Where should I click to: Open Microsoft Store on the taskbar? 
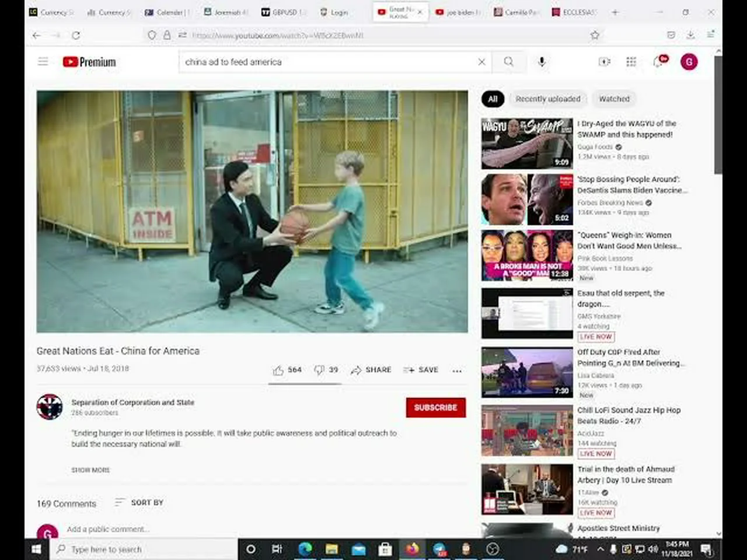point(385,549)
